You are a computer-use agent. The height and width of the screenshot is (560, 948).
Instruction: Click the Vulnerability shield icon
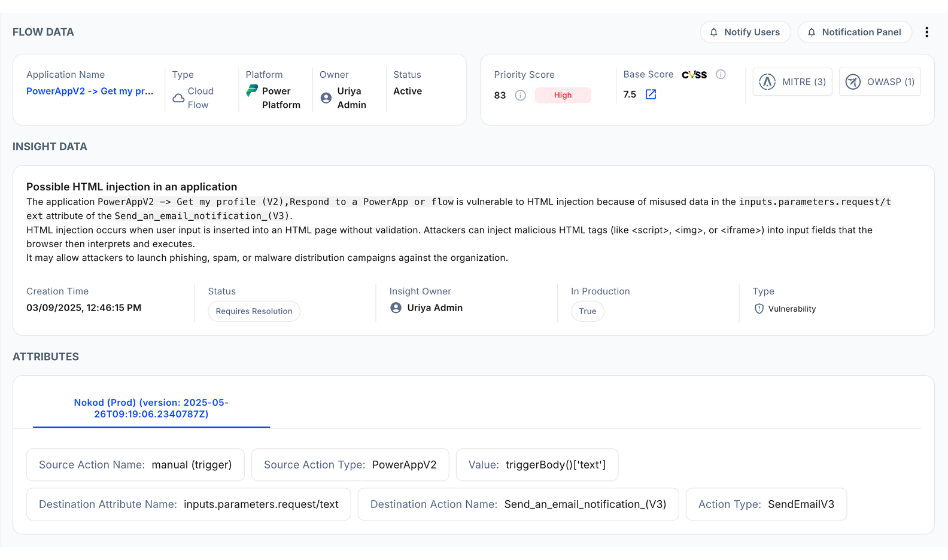(x=759, y=309)
